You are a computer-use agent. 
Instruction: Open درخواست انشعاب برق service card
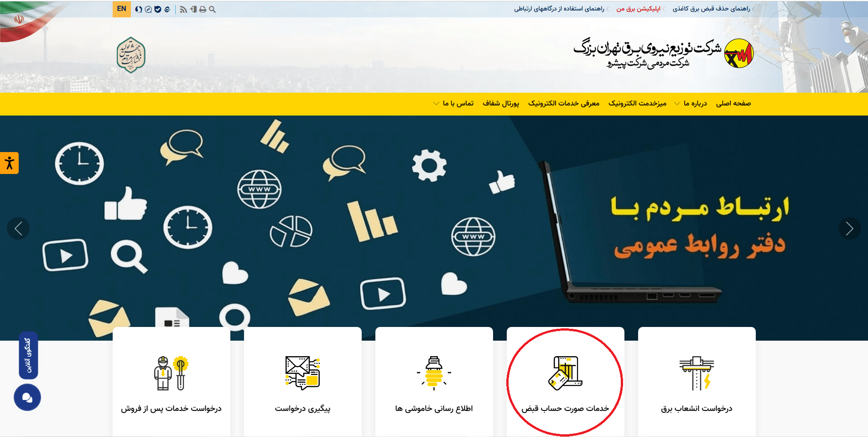point(696,382)
